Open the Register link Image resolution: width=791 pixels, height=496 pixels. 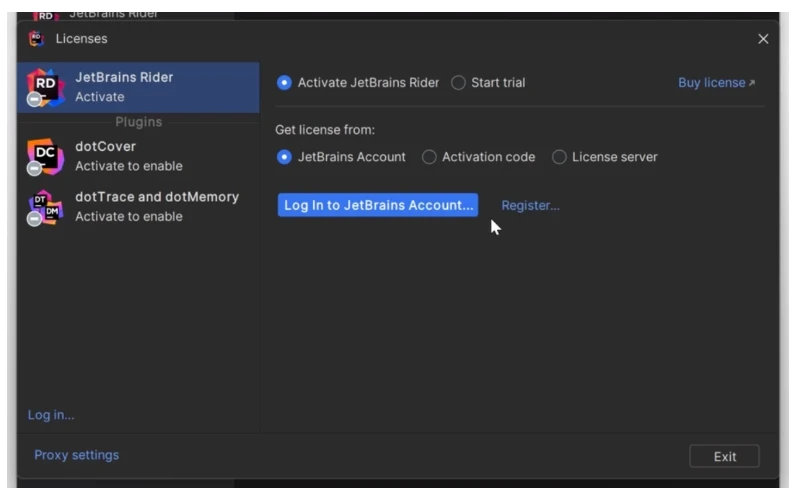(530, 205)
